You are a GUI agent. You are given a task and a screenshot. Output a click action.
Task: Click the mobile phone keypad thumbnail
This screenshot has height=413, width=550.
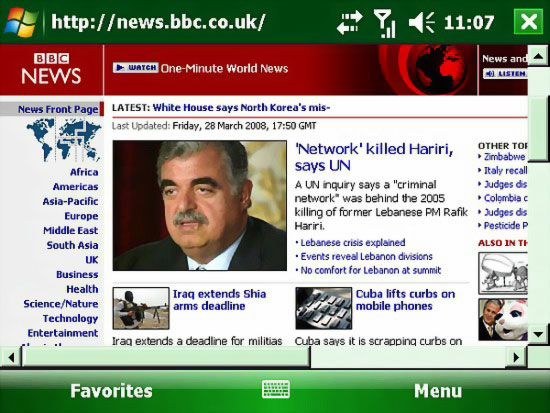(x=324, y=308)
